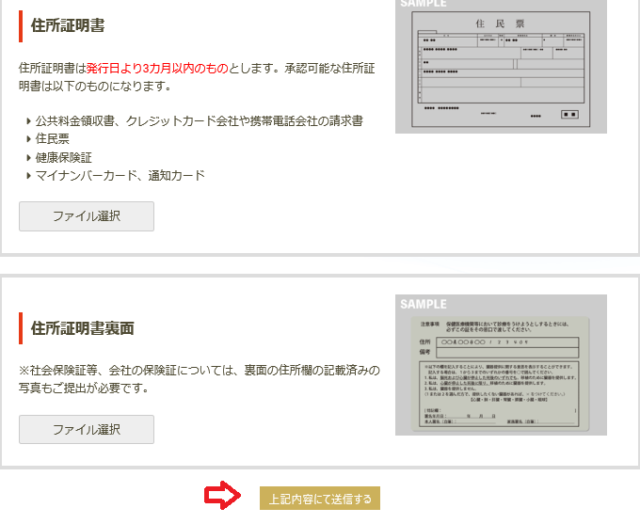Open the insurance card back sample image

pos(501,365)
